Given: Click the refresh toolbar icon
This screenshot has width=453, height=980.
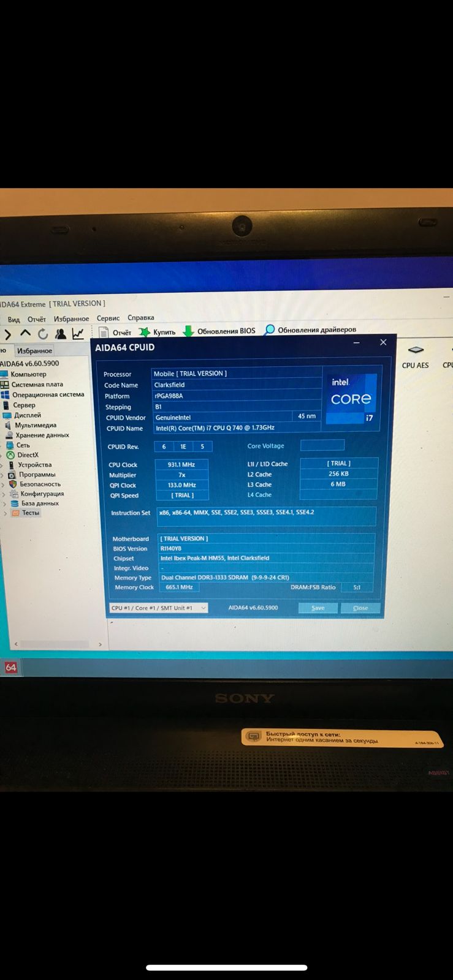Looking at the screenshot, I should pyautogui.click(x=43, y=334).
